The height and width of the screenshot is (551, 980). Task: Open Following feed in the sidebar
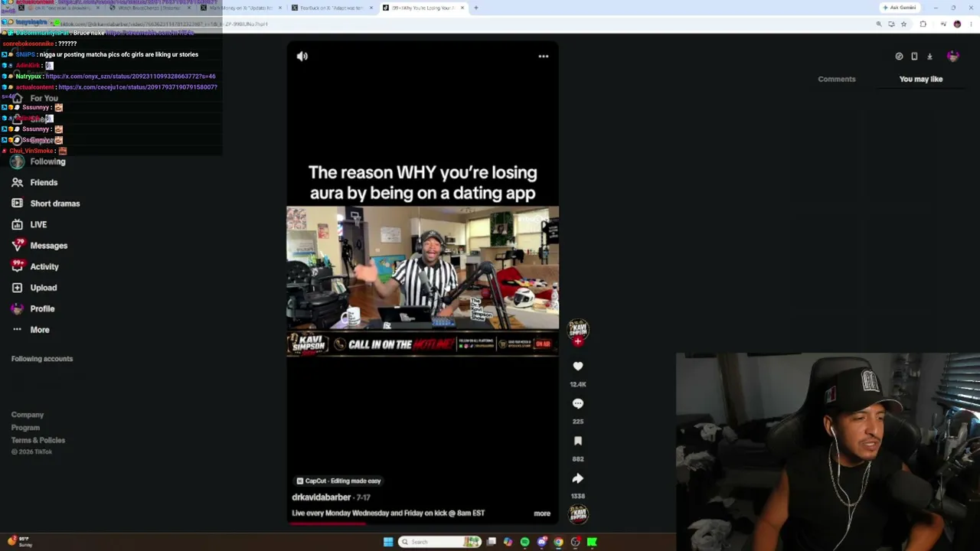click(x=38, y=161)
